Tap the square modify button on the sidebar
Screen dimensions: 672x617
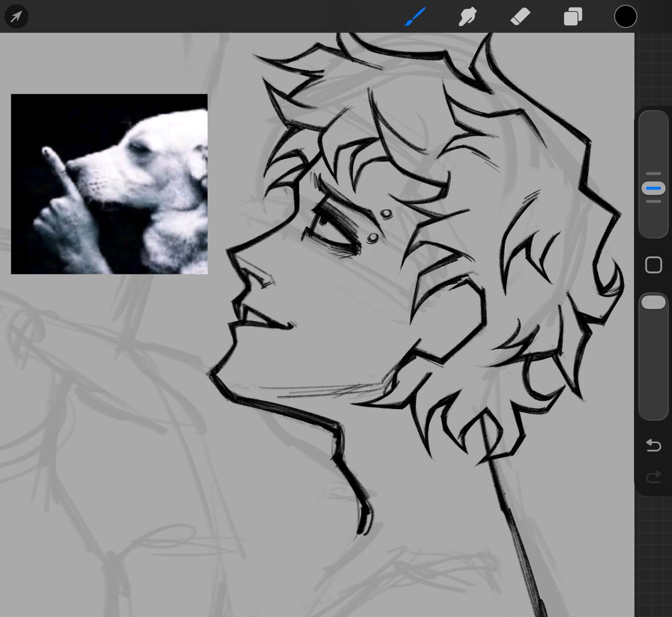pos(654,265)
